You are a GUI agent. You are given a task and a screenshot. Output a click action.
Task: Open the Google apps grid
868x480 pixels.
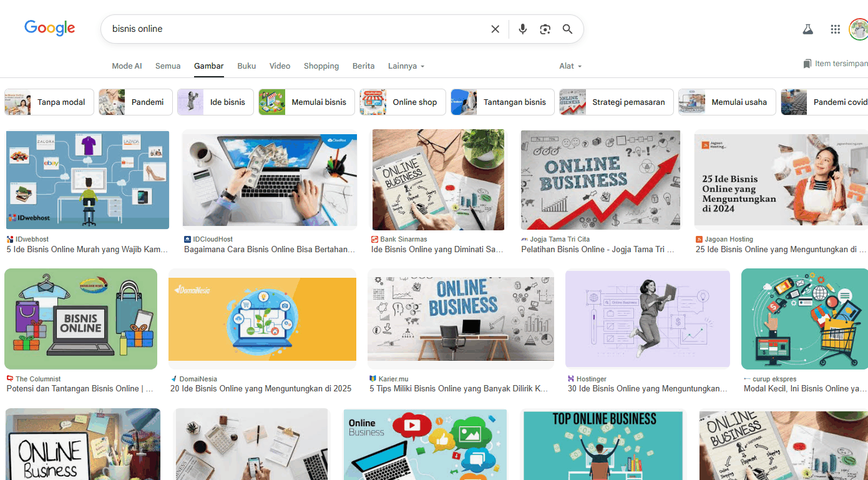(x=836, y=29)
